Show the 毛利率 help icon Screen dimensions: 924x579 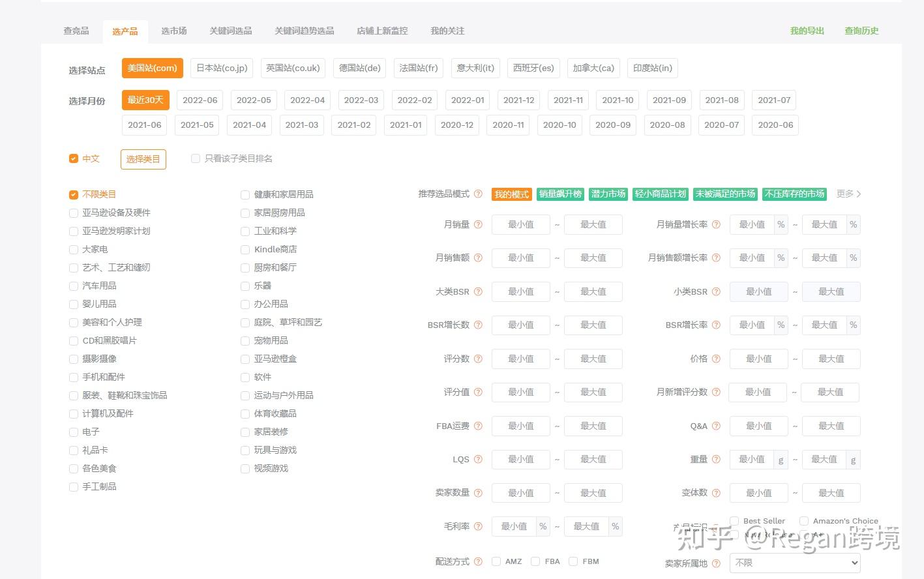[478, 526]
